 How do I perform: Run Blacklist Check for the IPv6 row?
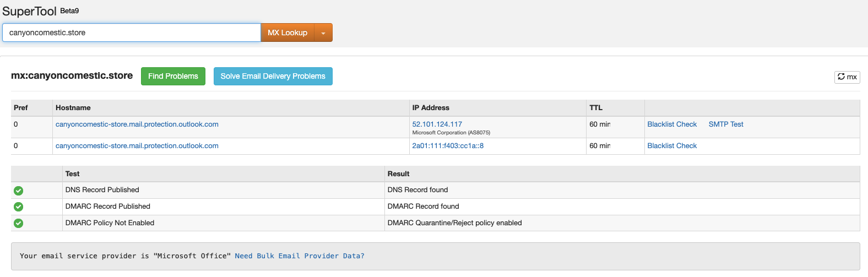[x=672, y=146]
